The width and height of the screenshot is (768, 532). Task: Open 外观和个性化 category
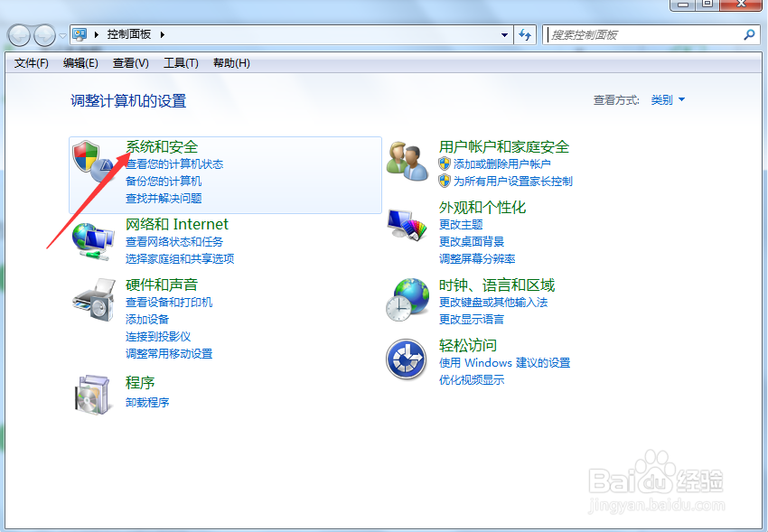(x=482, y=208)
